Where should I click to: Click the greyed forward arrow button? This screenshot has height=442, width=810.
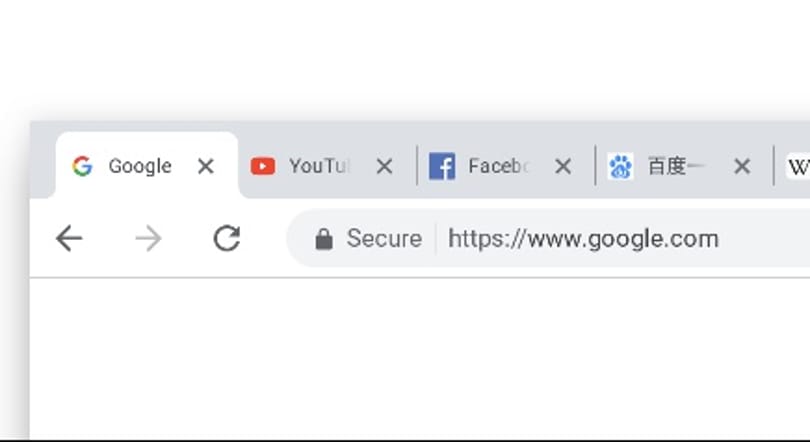148,239
